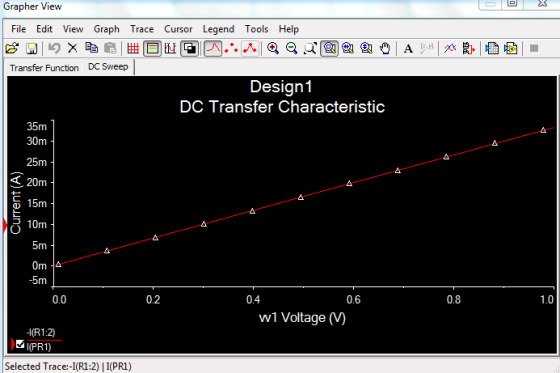Click the greyed data label icon
The width and height of the screenshot is (560, 373).
click(x=427, y=48)
